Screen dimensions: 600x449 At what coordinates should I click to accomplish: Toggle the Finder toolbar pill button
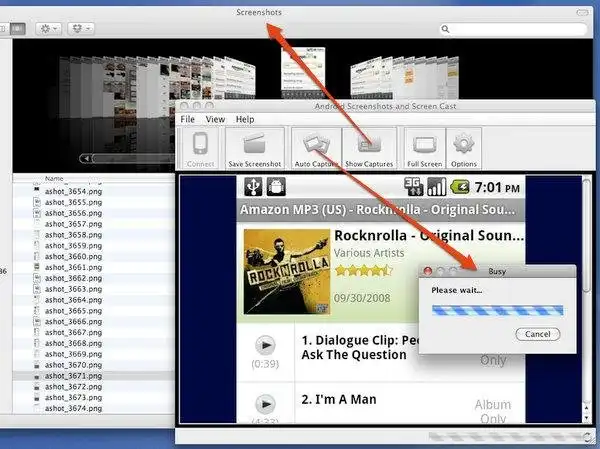click(x=582, y=13)
